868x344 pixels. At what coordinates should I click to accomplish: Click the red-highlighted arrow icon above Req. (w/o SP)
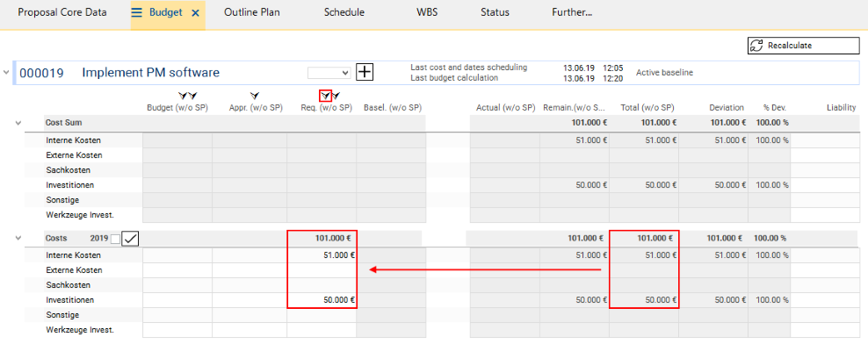[x=326, y=97]
